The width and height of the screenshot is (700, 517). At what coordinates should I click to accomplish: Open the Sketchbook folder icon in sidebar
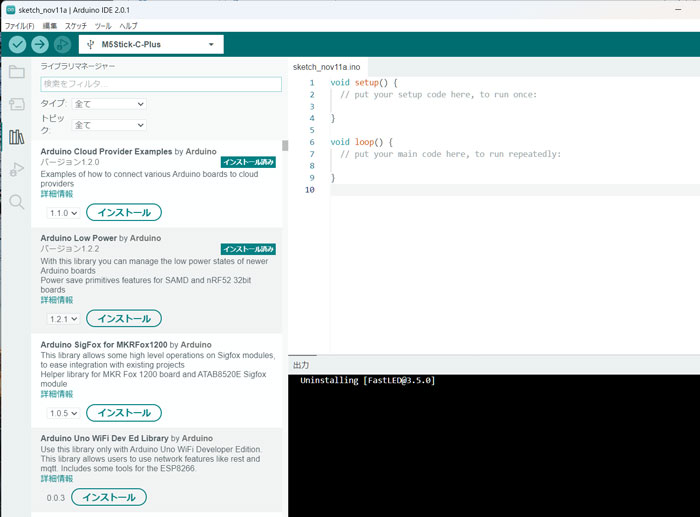[x=17, y=72]
